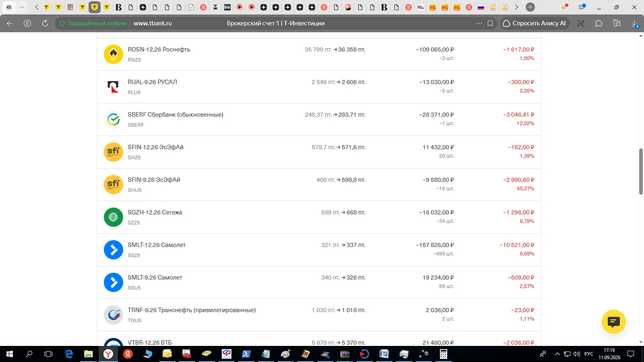The image size is (644, 362).
Task: Click the SHZ6 ticker text
Action: [134, 158]
